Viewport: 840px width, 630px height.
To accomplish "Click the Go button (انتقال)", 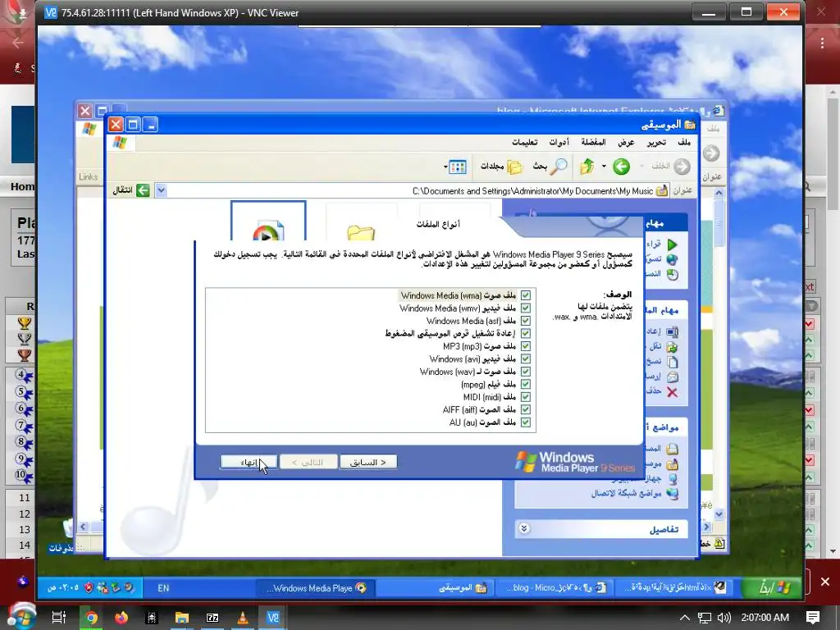I will pos(130,190).
